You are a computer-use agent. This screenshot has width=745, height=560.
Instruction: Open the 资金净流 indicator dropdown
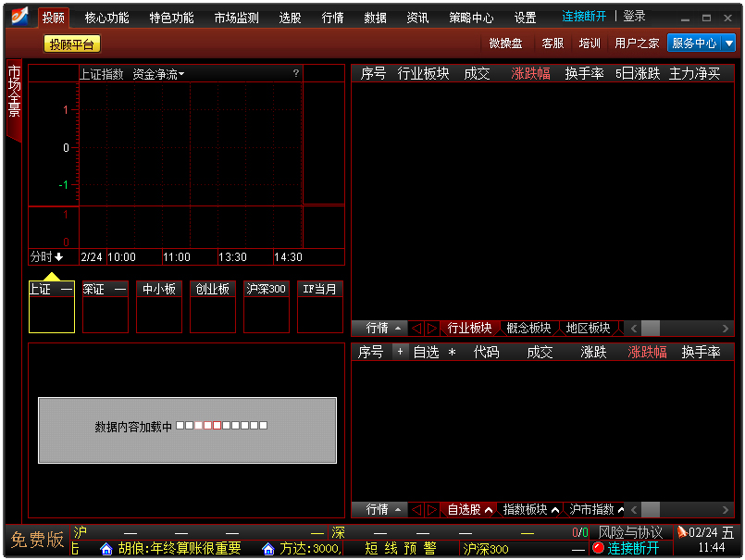pyautogui.click(x=158, y=74)
